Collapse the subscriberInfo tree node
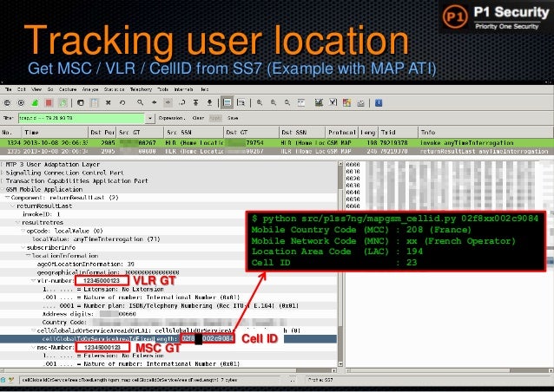Image resolution: width=554 pixels, height=392 pixels. pos(23,247)
